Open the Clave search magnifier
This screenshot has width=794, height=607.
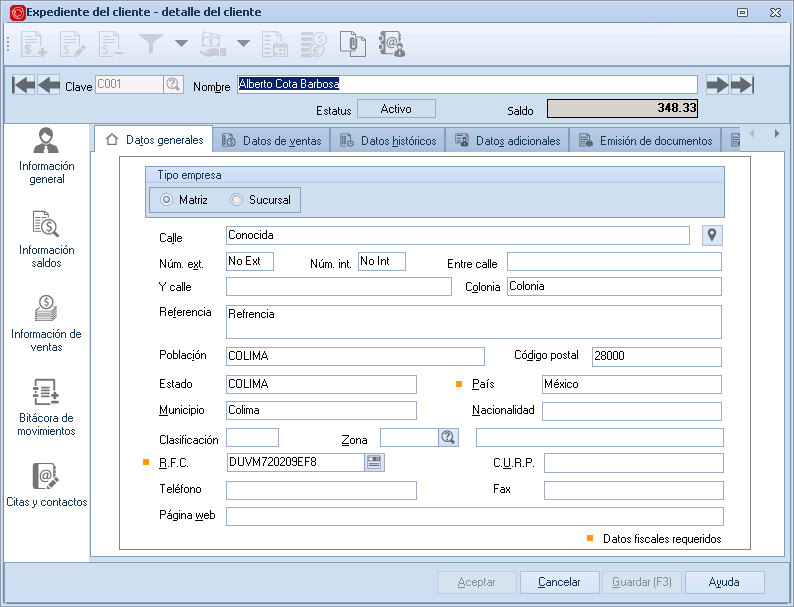pos(172,85)
